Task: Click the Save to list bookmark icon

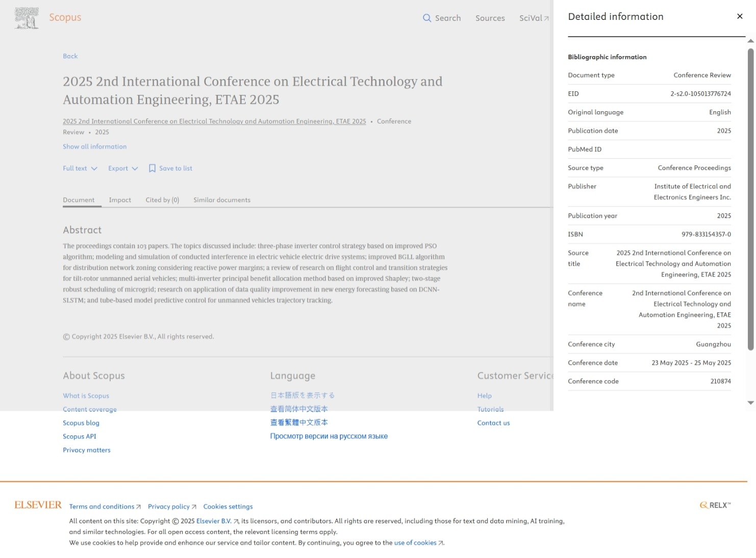Action: pos(152,168)
